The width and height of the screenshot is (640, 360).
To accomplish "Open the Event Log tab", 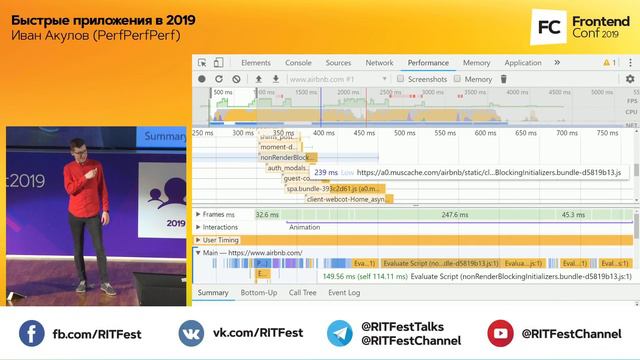I will tap(344, 293).
